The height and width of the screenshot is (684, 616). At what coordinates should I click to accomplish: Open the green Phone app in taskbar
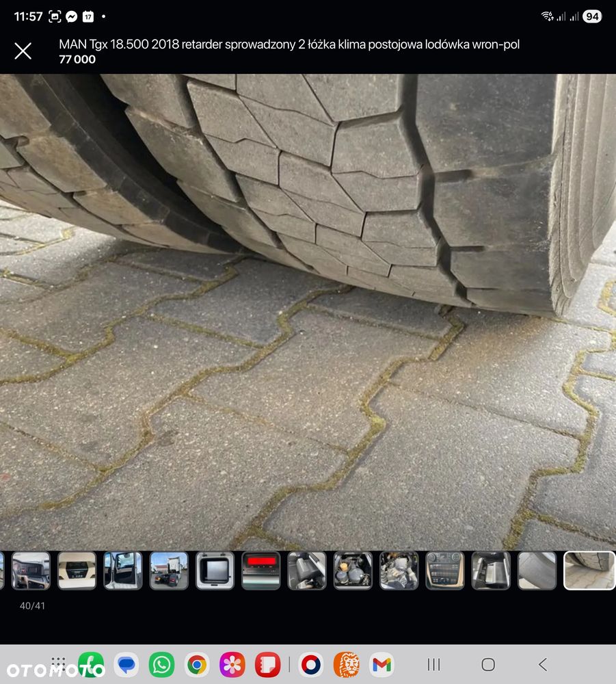coord(91,665)
